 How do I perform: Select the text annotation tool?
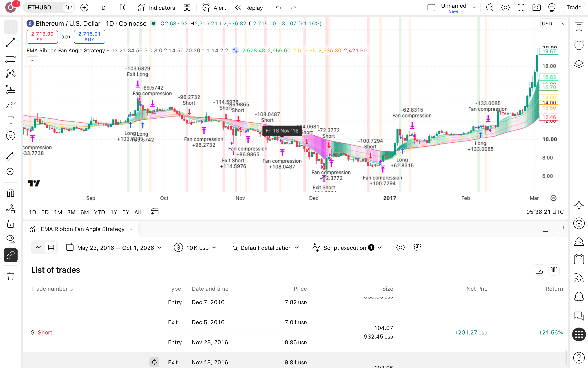[10, 120]
